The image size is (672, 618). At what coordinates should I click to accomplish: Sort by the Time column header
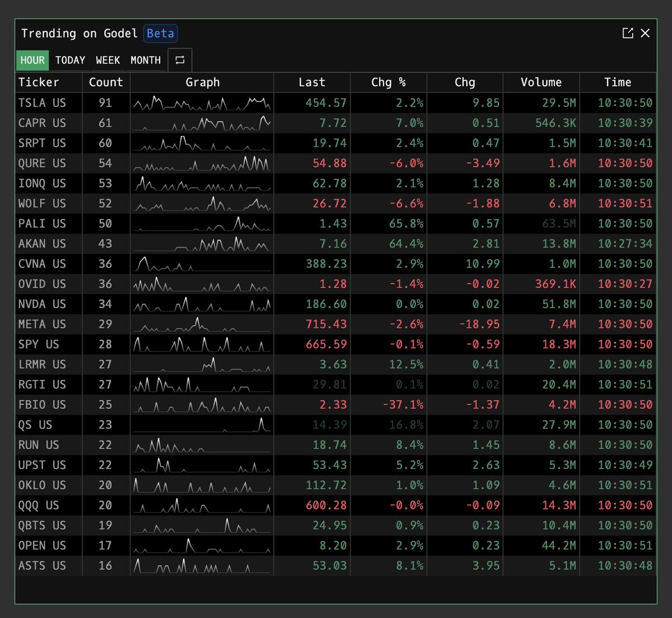pyautogui.click(x=618, y=82)
